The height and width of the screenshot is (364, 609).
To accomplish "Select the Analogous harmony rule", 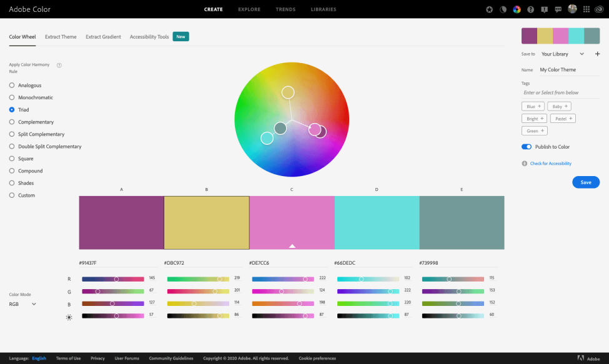I will click(25, 86).
